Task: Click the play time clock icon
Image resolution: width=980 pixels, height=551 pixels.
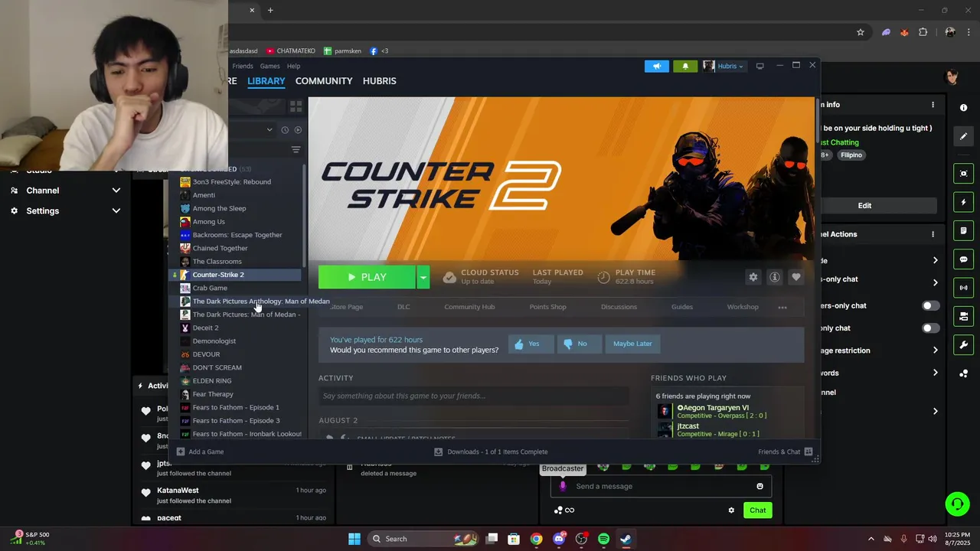Action: pyautogui.click(x=604, y=277)
